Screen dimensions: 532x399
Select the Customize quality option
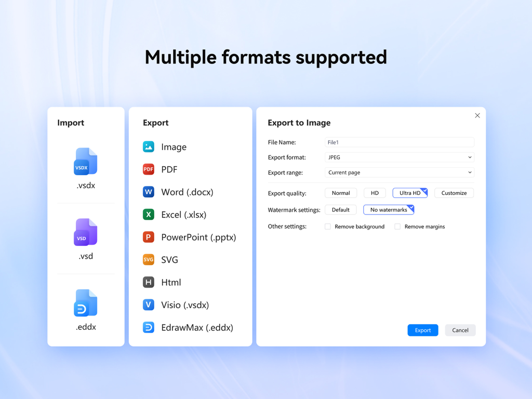click(x=454, y=193)
